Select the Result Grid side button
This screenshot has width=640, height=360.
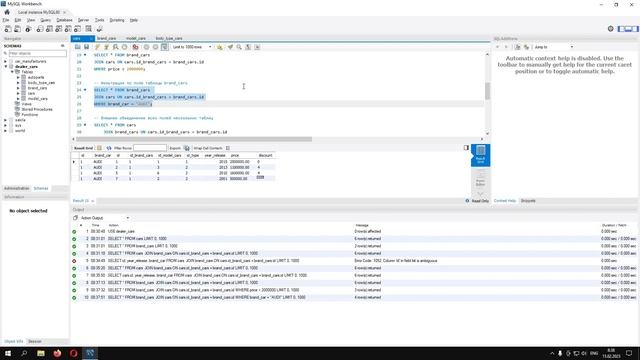(480, 155)
